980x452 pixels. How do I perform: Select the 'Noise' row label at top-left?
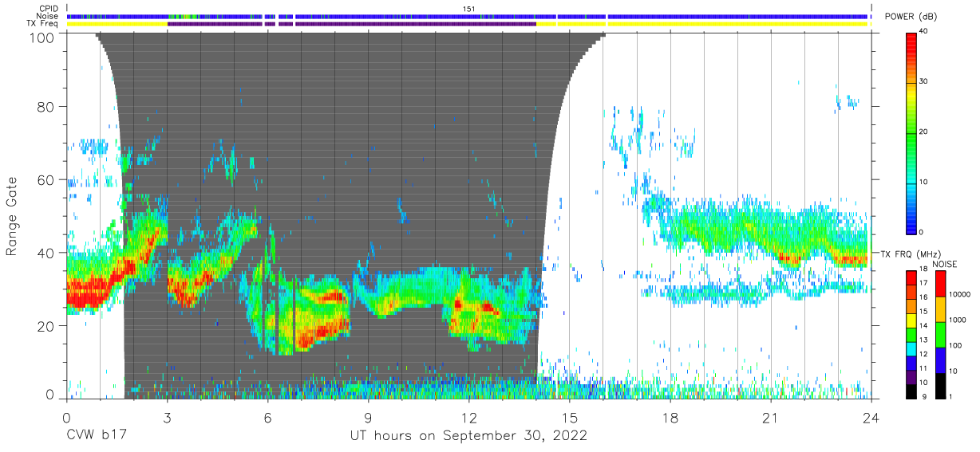(47, 16)
